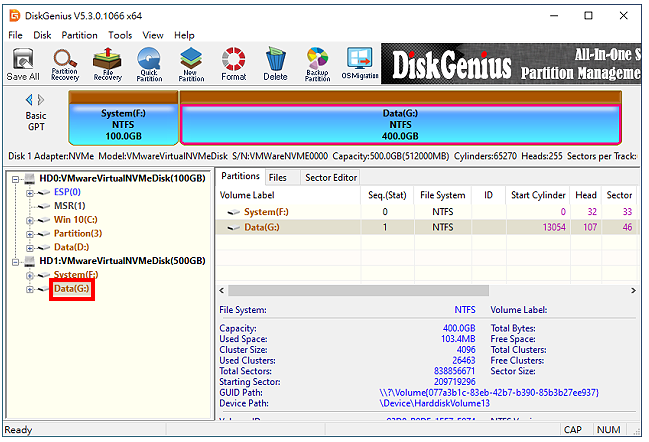
Task: Expand the Data(G:) tree node
Action: 29,289
